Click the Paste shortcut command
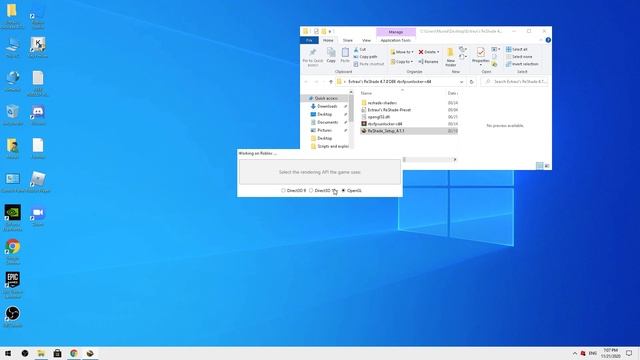 pyautogui.click(x=369, y=64)
